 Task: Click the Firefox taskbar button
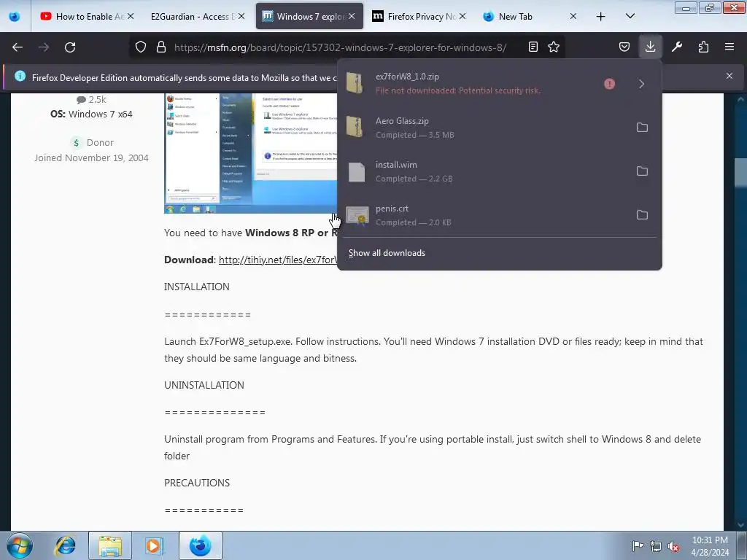coord(200,545)
